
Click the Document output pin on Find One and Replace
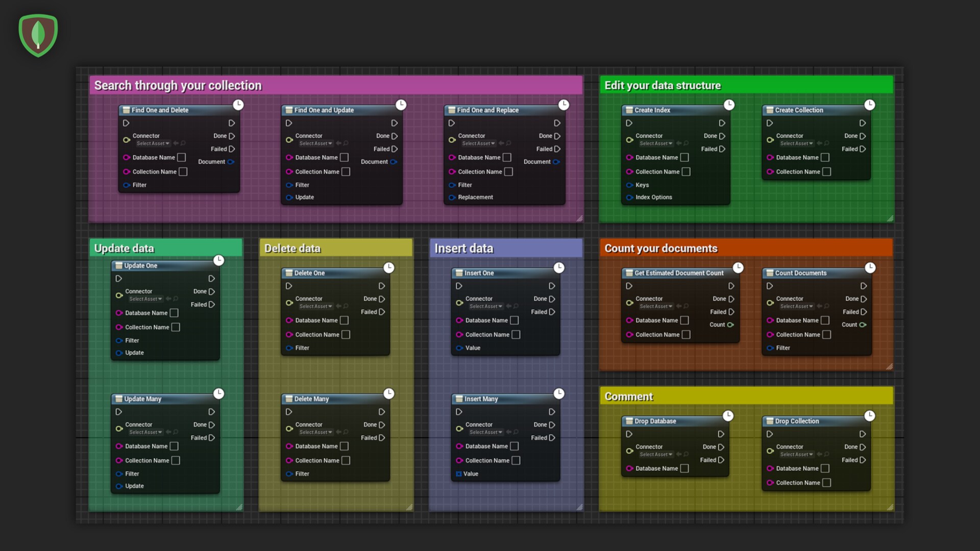pos(557,162)
